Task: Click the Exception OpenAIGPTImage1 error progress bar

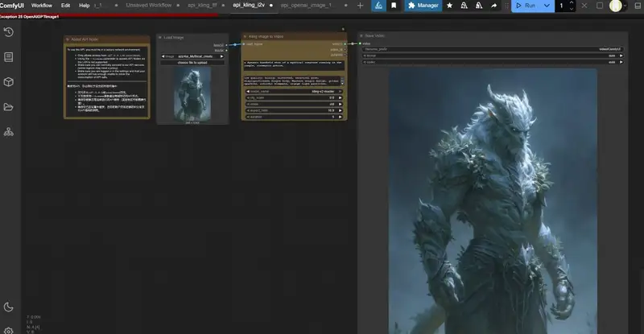Action: click(109, 16)
